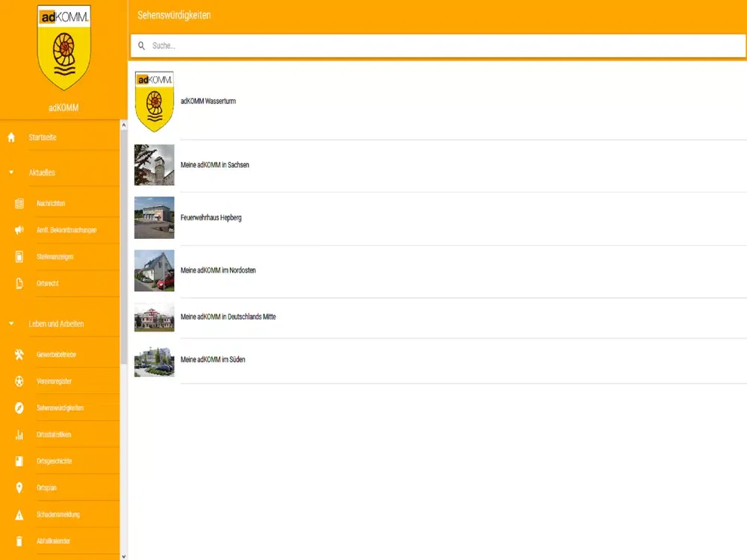The width and height of the screenshot is (747, 560).
Task: Click the Deutschlands Mitte building photo
Action: [x=155, y=317]
